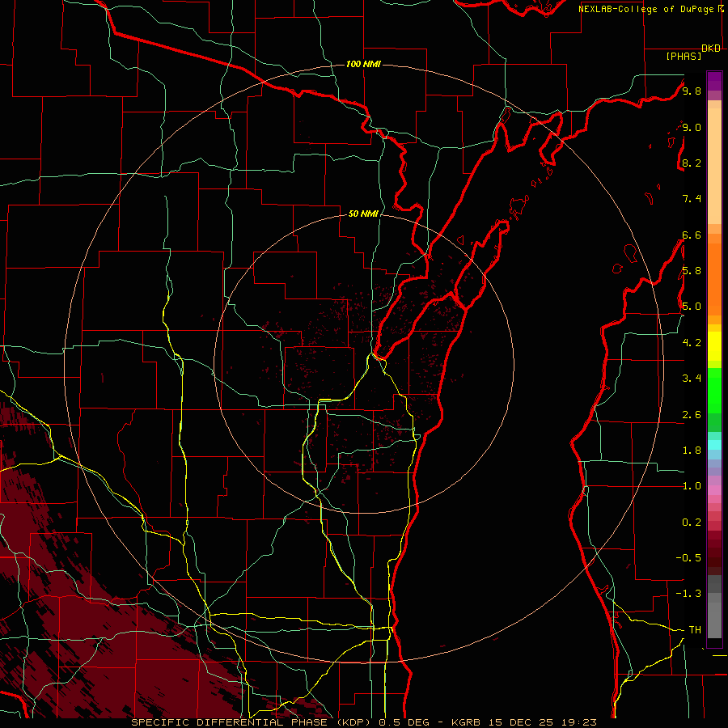Click the "50 NMI" range ring label
This screenshot has width=728, height=728.
click(363, 214)
